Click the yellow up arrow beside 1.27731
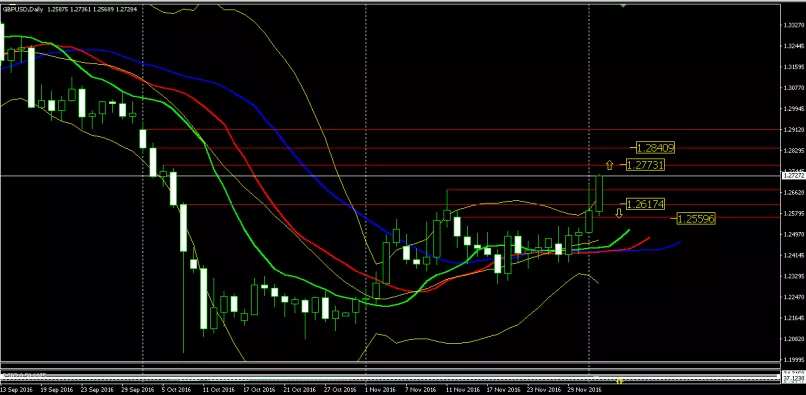This screenshot has width=806, height=395. click(x=610, y=165)
